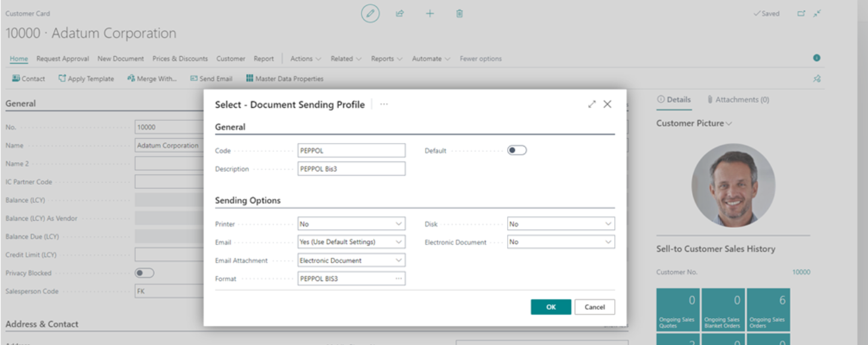Expand the dialog with diagonal arrows icon

592,104
